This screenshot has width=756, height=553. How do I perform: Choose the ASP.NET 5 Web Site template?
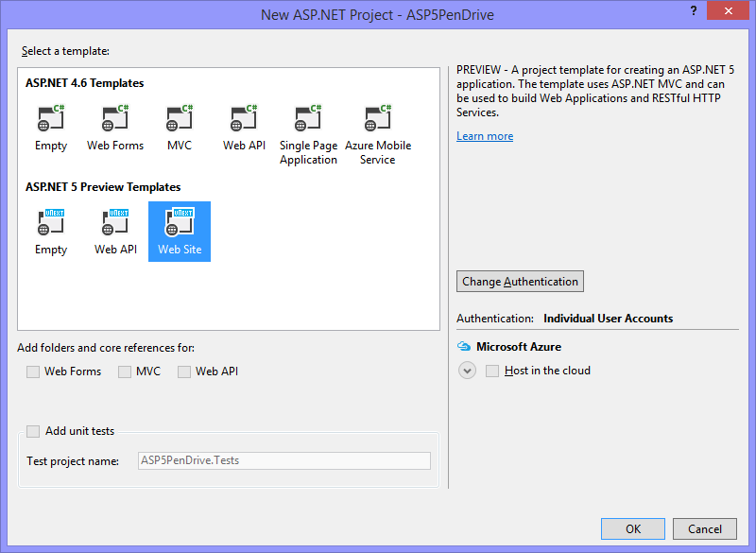point(180,232)
